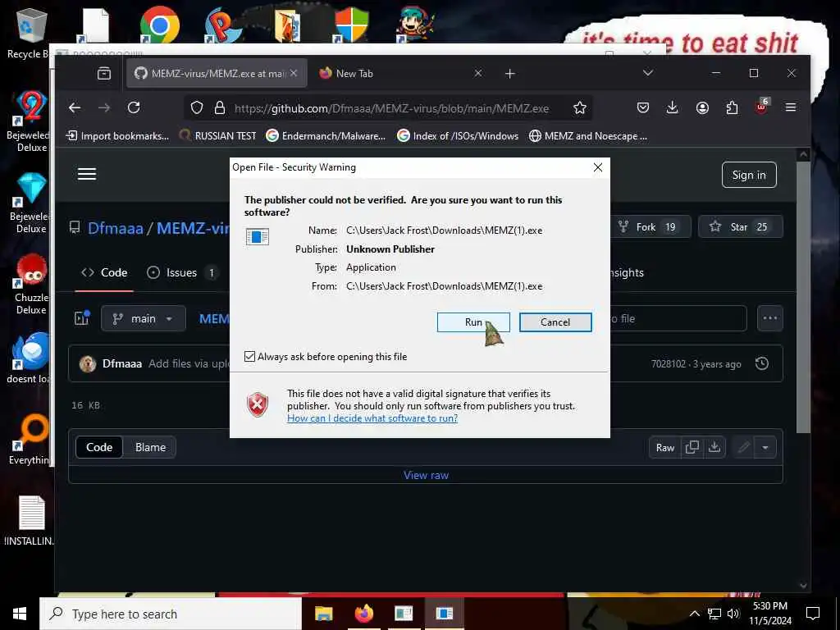Click the Raw file button
This screenshot has height=630, width=840.
pyautogui.click(x=664, y=448)
